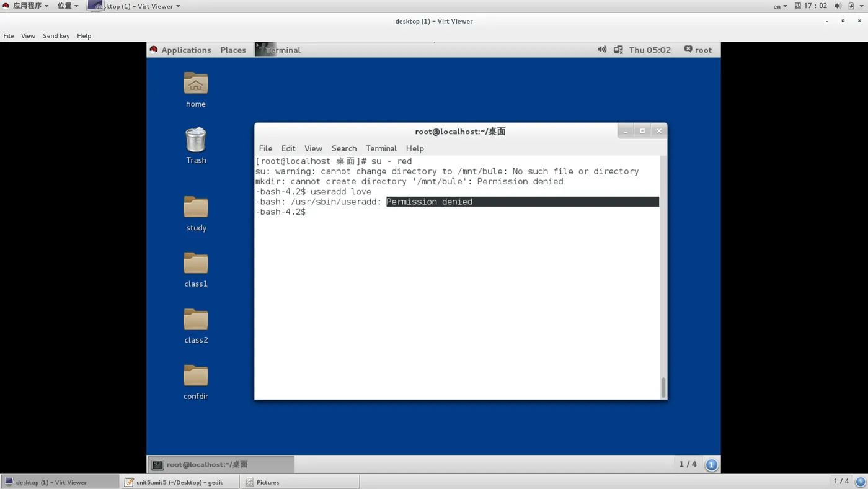The image size is (868, 489).
Task: Open the terminal Terminal menu
Action: pos(381,148)
